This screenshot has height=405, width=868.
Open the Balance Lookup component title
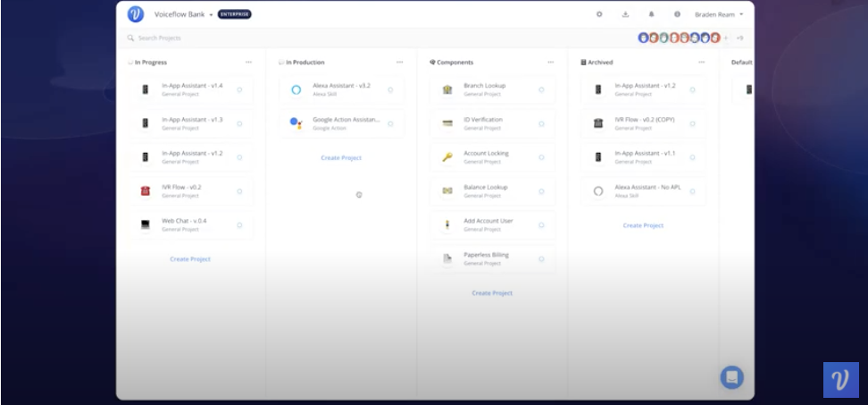point(486,187)
